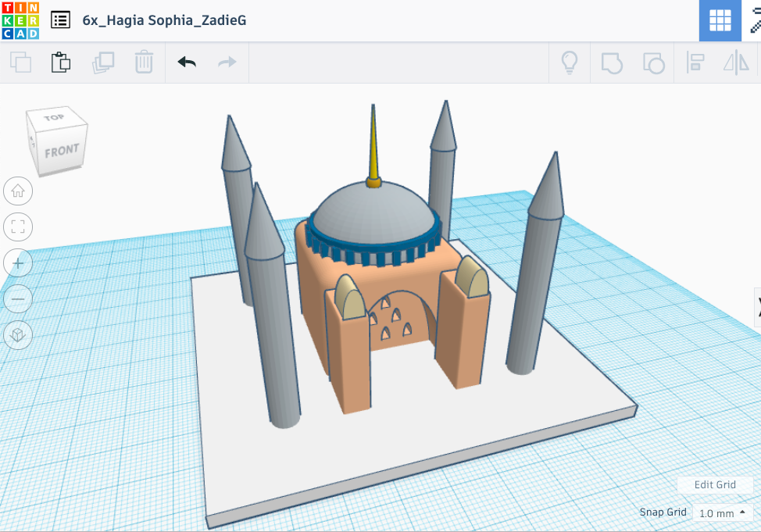
Task: Click the Copy icon
Action: point(20,62)
